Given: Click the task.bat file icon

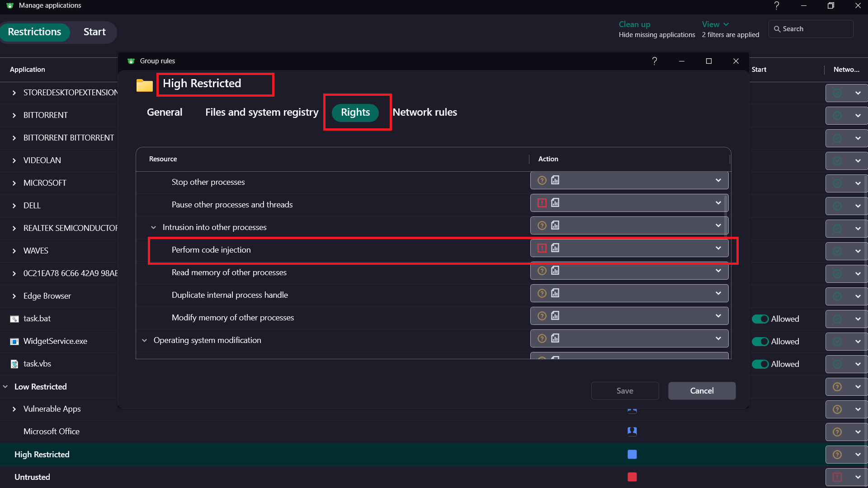Looking at the screenshot, I should pos(14,319).
